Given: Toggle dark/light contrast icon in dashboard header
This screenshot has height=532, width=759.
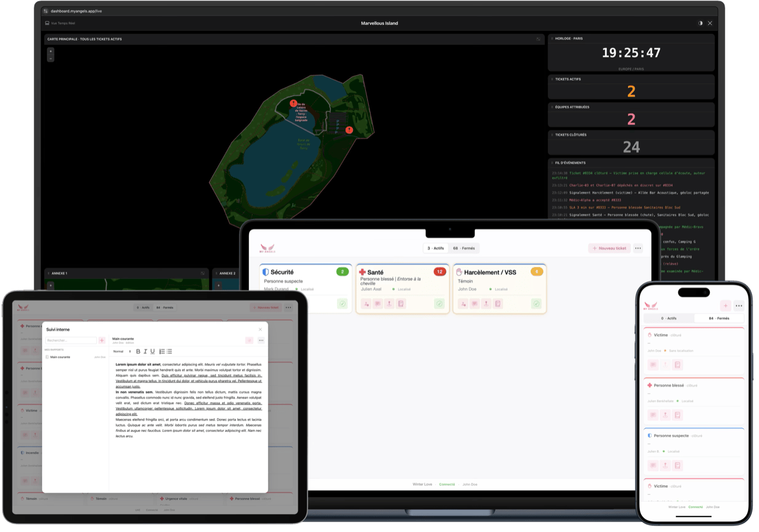Looking at the screenshot, I should (700, 23).
